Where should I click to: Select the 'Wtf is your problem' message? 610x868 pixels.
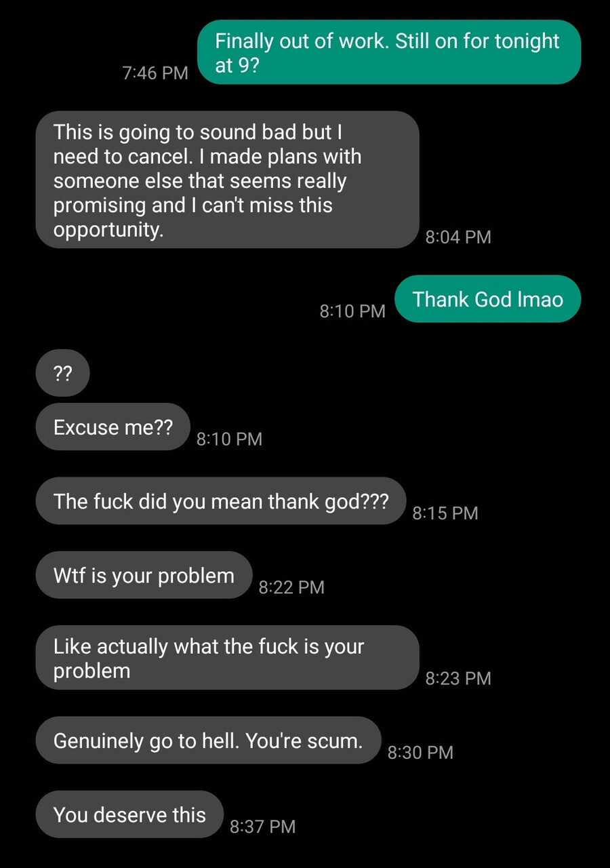tap(144, 575)
